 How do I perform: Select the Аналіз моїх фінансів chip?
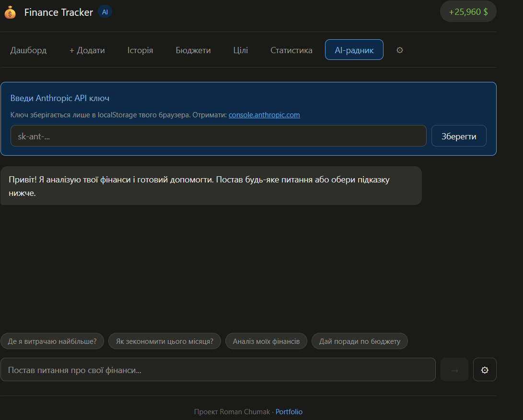[266, 341]
